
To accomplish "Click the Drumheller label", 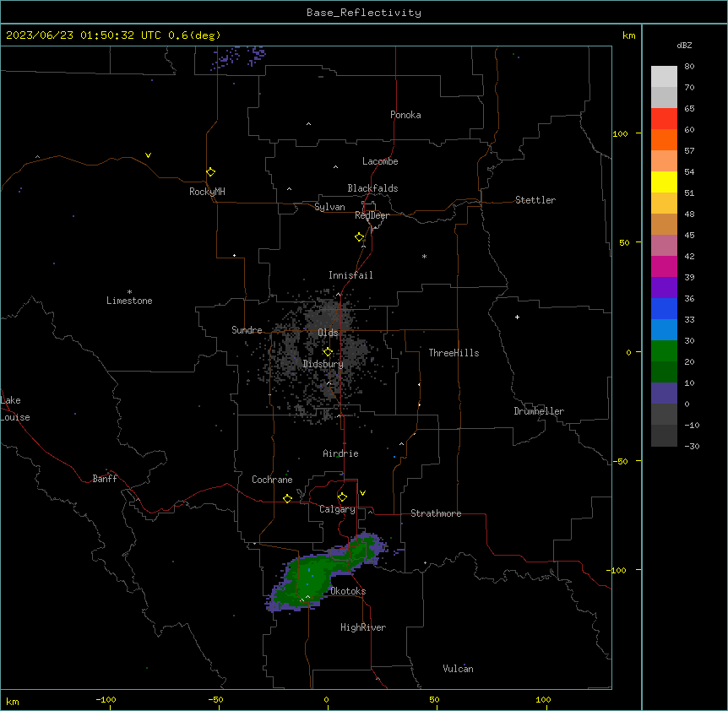I will tap(539, 411).
